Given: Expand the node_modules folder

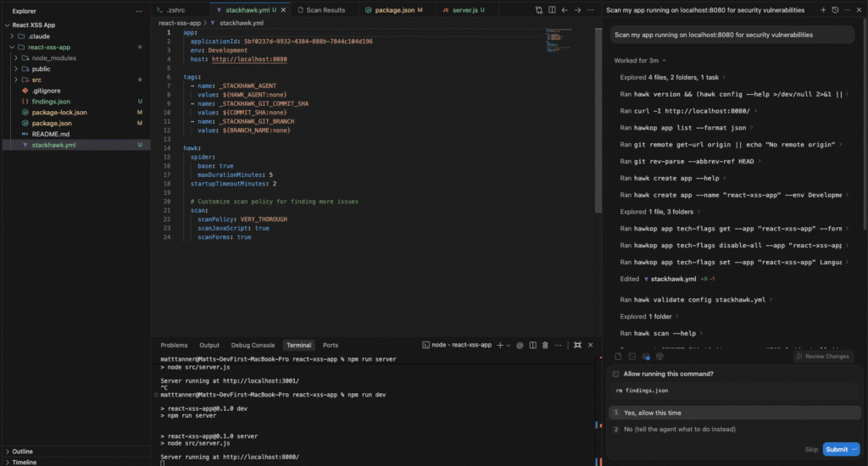Looking at the screenshot, I should coord(16,58).
